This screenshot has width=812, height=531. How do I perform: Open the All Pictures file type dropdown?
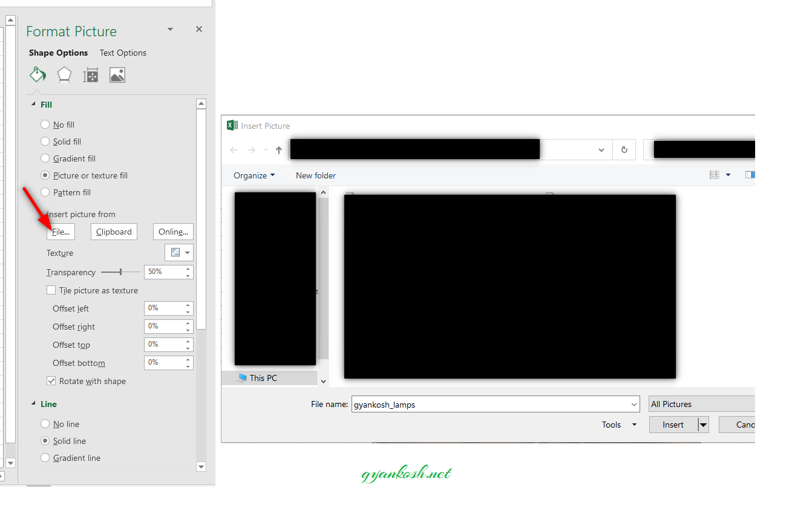(x=701, y=404)
